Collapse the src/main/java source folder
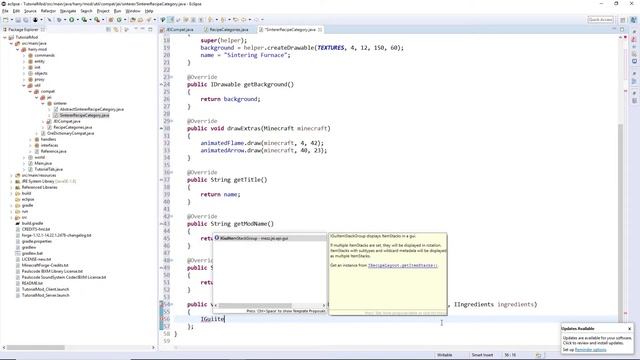The height and width of the screenshot is (360, 640). click(11, 43)
